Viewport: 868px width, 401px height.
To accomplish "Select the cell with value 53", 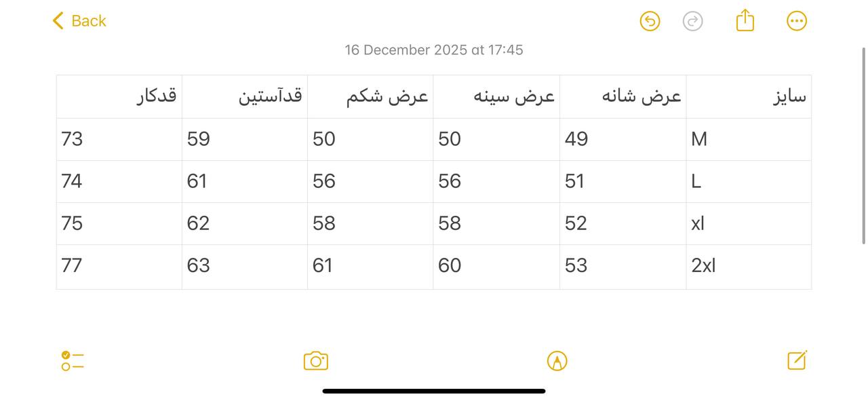I will [x=623, y=265].
